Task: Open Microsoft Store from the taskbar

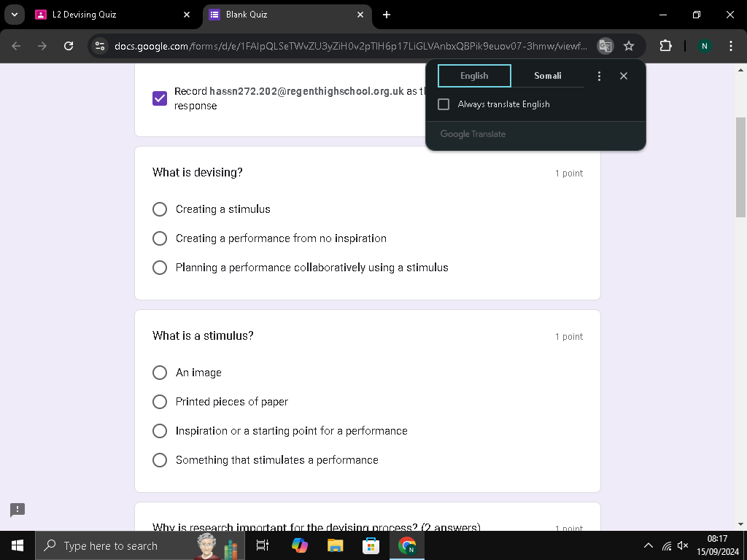Action: [x=371, y=545]
